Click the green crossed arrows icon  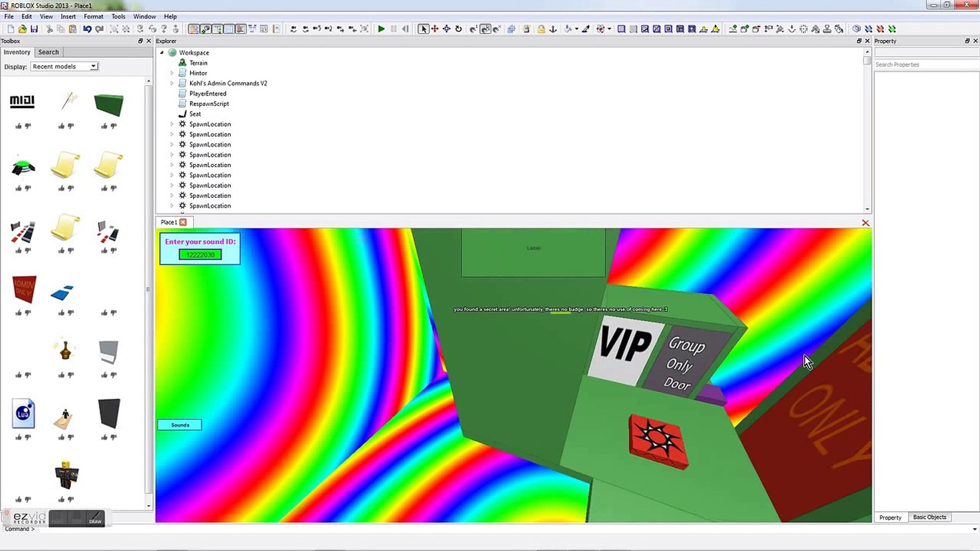coord(892,29)
